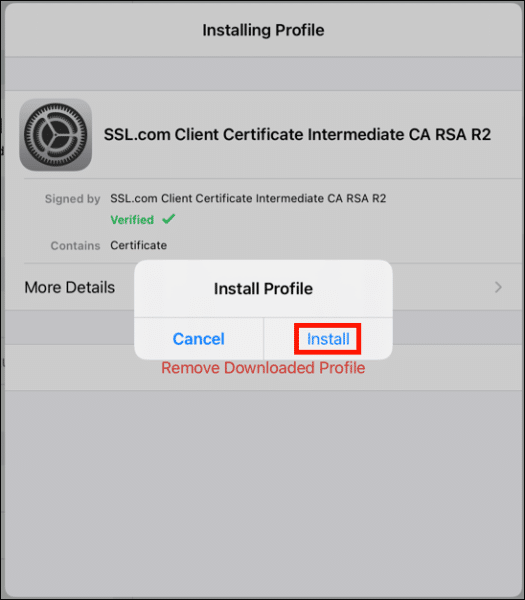
Task: Expand the More Details row label
Action: (70, 287)
